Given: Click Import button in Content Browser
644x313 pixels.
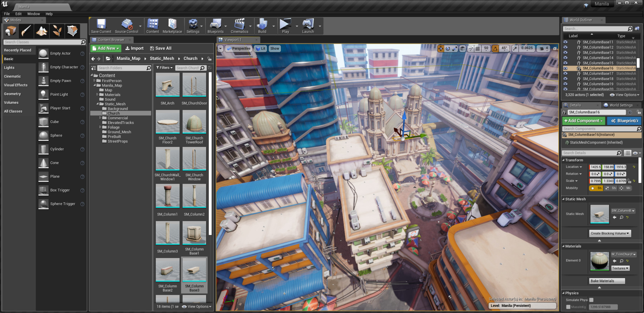Looking at the screenshot, I should [135, 48].
